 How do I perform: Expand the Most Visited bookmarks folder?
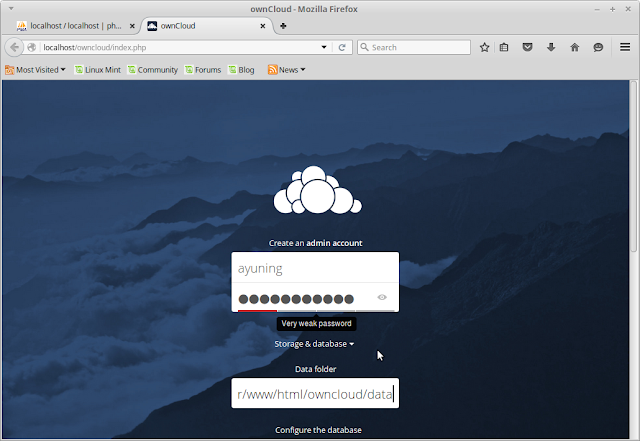[35, 70]
